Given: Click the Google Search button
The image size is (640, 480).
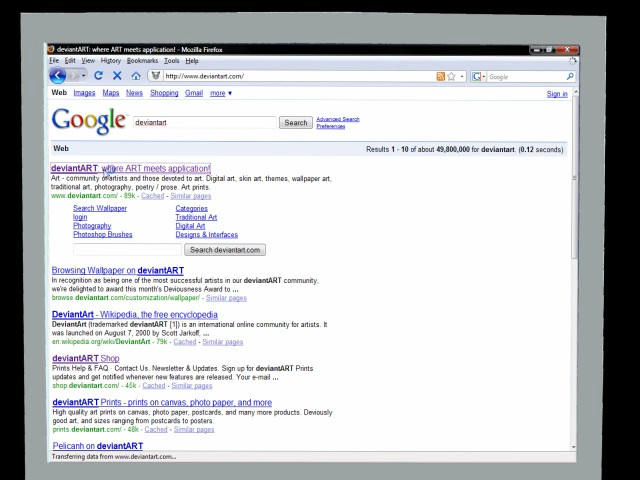Looking at the screenshot, I should click(x=296, y=122).
